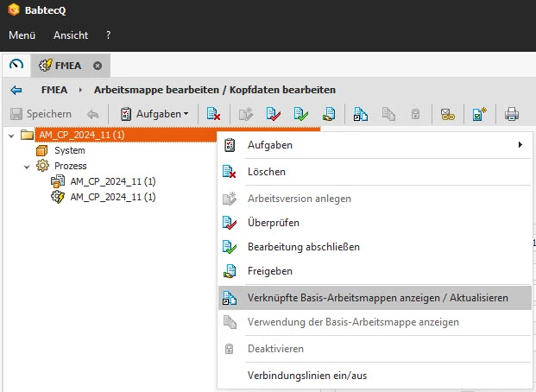The width and height of the screenshot is (536, 392).
Task: Choose Verwendung der Basis-Arbeitsmappe anzeigen
Action: tap(375, 322)
